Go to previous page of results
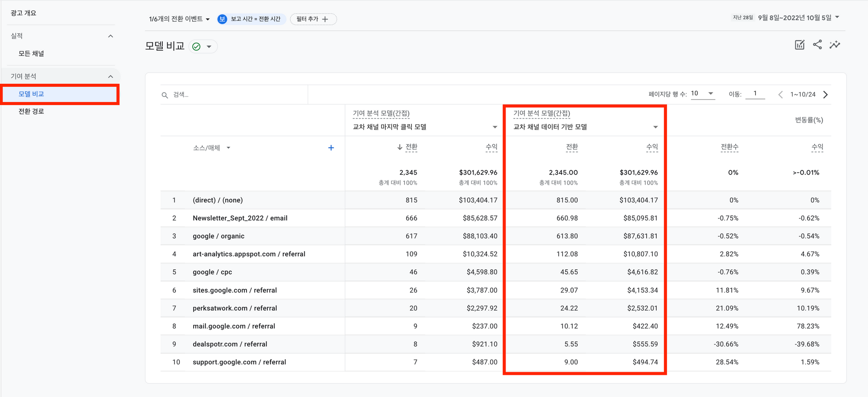Image resolution: width=868 pixels, height=397 pixels. [780, 95]
